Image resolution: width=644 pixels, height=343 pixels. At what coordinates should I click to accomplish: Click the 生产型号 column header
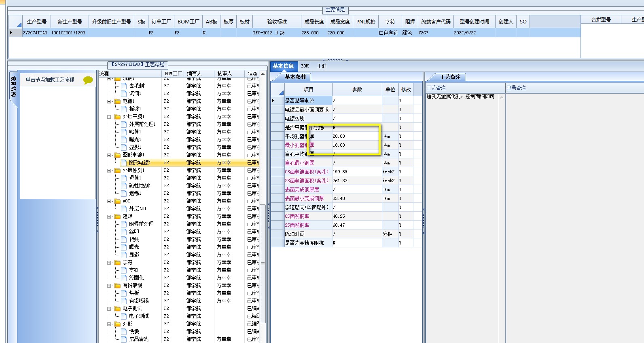coord(36,22)
